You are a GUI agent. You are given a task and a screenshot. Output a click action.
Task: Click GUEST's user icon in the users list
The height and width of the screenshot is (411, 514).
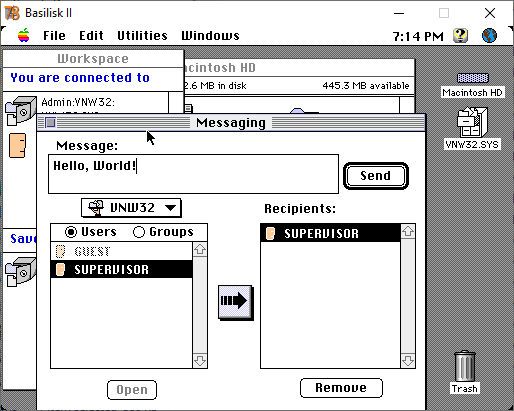(x=60, y=251)
